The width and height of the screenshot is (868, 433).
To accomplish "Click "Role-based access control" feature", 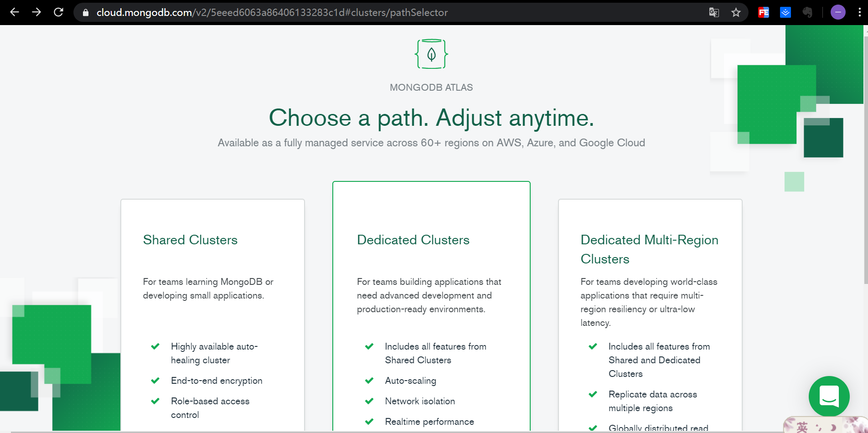I will pos(210,408).
